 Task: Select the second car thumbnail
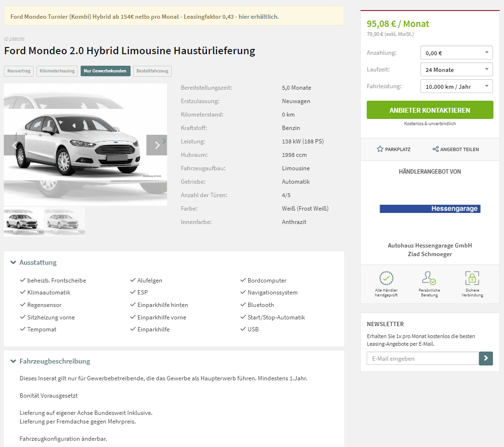tap(65, 221)
